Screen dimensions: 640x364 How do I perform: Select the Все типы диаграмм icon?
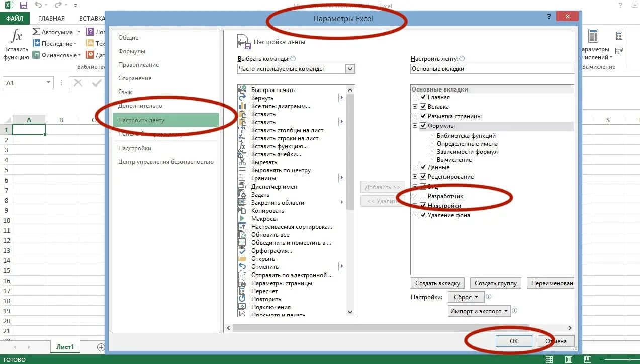click(242, 106)
